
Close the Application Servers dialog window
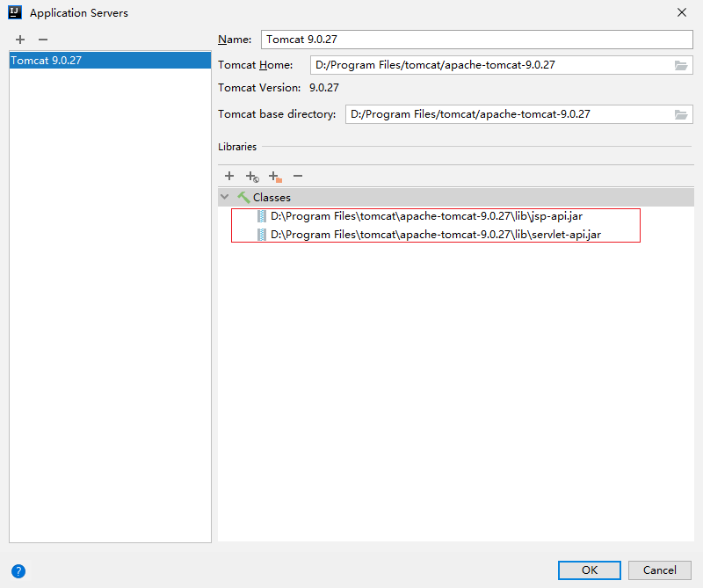(x=682, y=12)
